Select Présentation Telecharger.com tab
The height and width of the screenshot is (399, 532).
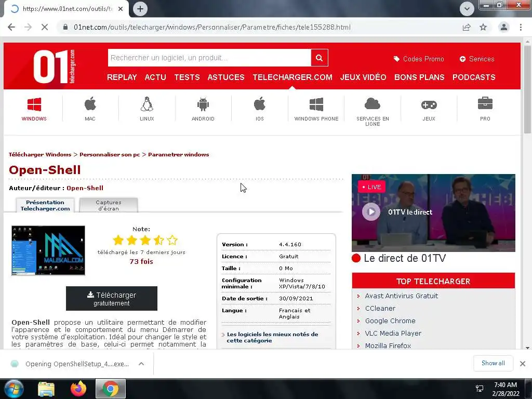[x=45, y=205]
